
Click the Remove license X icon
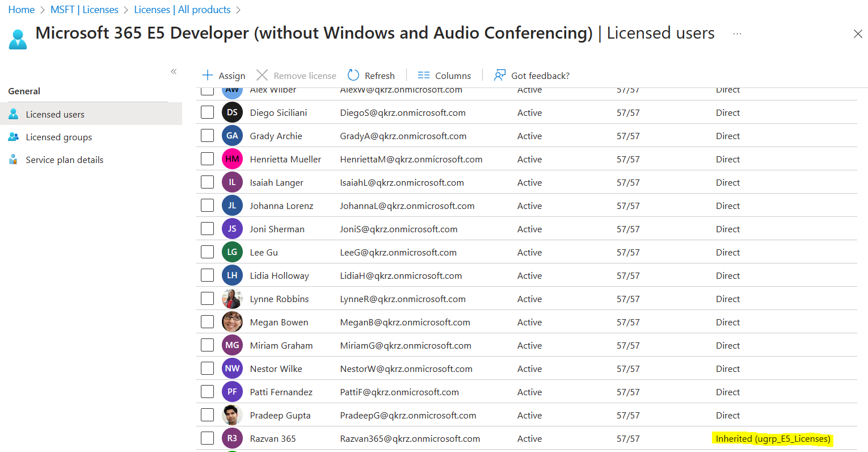[262, 75]
